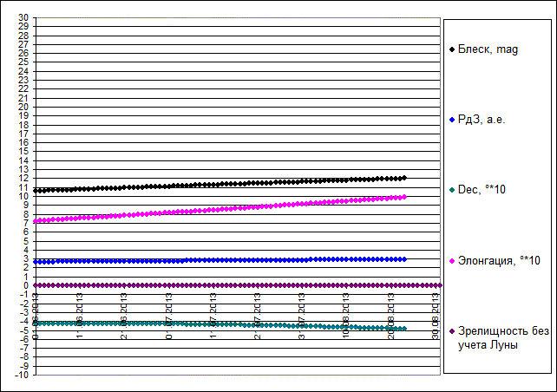Click the y-axis label -8
Screen dimensions: 557x392
(x=24, y=356)
